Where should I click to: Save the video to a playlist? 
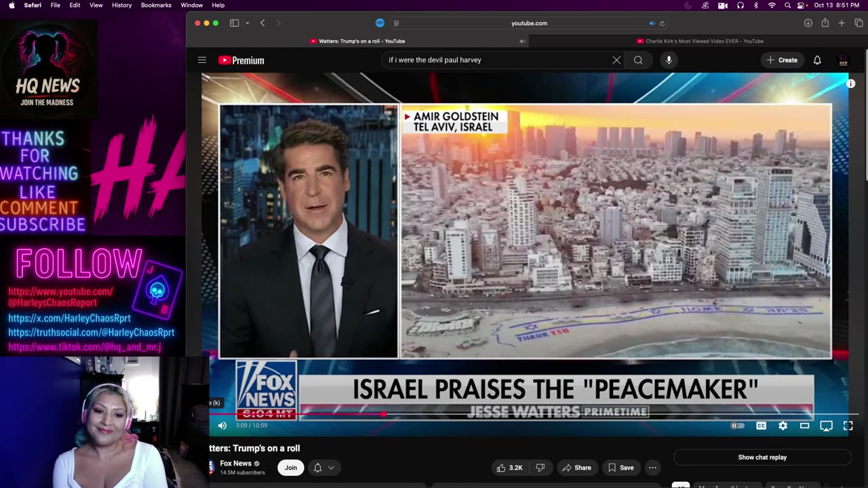point(620,468)
